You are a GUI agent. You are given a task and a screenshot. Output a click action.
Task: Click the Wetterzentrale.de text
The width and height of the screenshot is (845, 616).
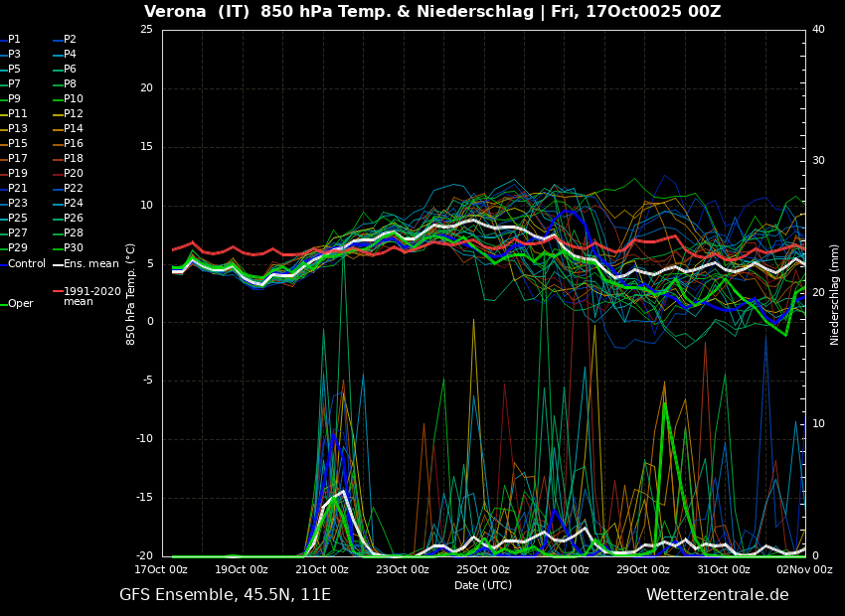(717, 595)
